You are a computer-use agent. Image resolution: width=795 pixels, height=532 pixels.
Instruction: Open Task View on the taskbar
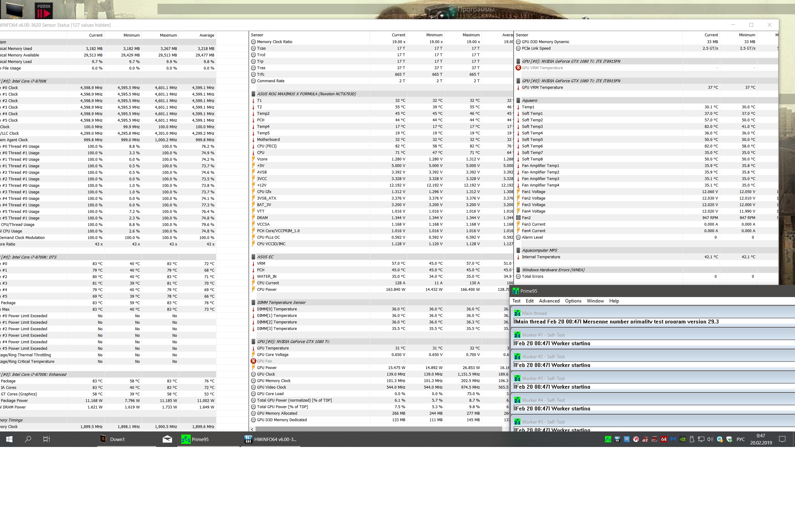pyautogui.click(x=47, y=439)
